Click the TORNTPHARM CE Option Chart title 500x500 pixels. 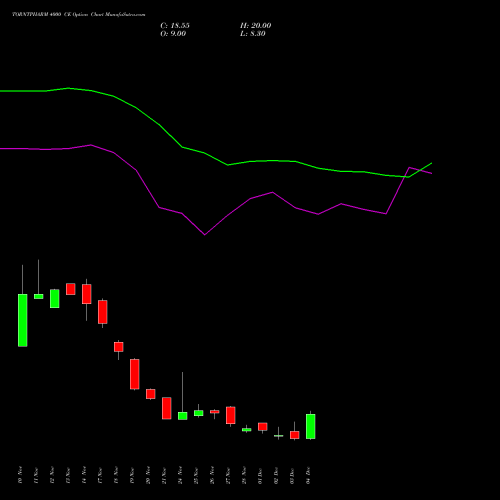[x=78, y=15]
